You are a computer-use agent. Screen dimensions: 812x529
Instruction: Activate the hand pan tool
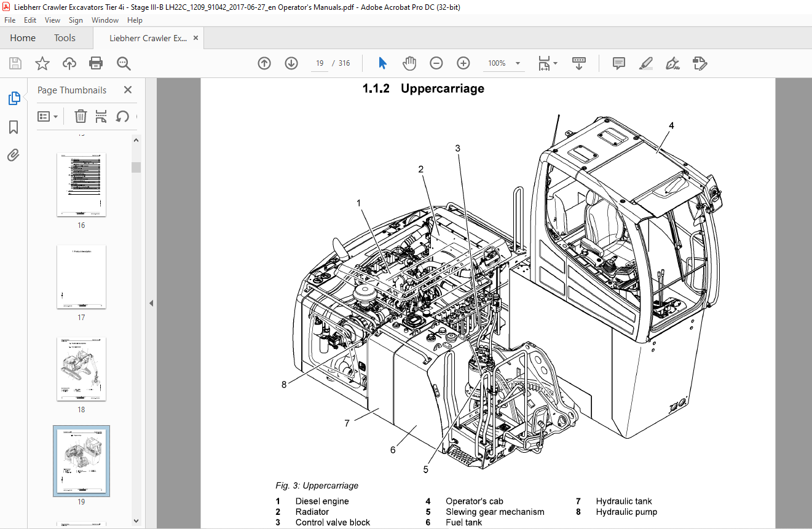[409, 63]
